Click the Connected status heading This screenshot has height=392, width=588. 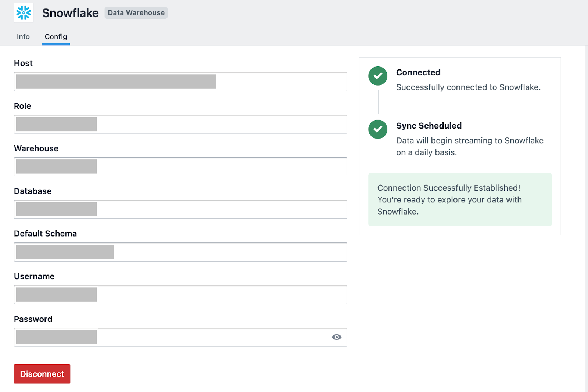[418, 72]
